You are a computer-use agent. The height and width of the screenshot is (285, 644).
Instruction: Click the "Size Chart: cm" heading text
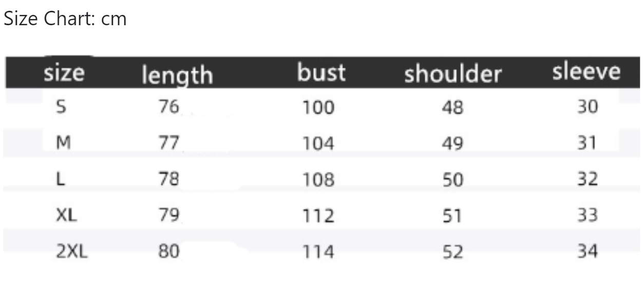coord(65,20)
